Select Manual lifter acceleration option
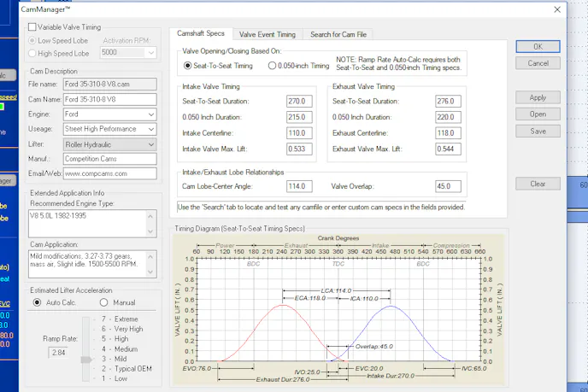 (x=104, y=301)
